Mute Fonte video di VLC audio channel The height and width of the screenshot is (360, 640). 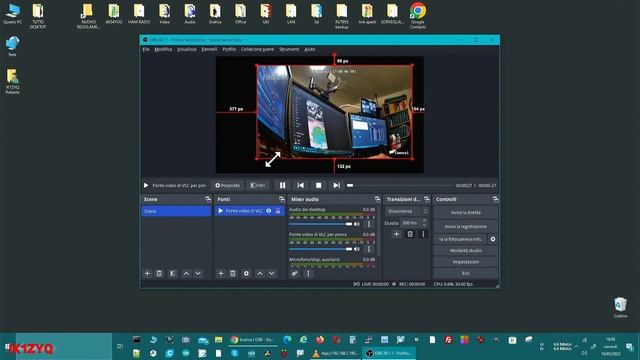357,249
